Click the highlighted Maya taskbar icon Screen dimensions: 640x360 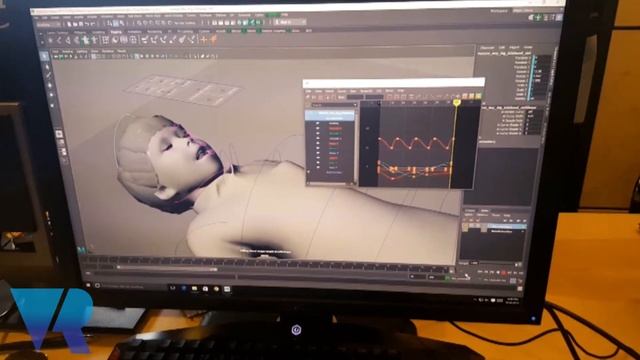coord(227,289)
